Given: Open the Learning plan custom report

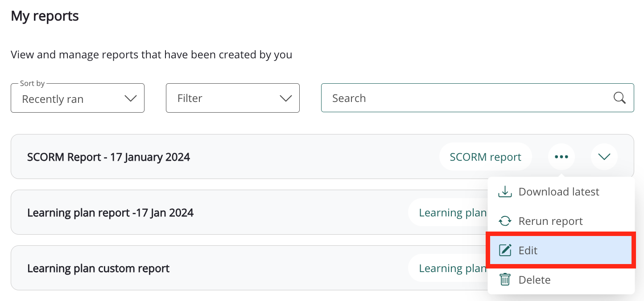Looking at the screenshot, I should tap(98, 268).
